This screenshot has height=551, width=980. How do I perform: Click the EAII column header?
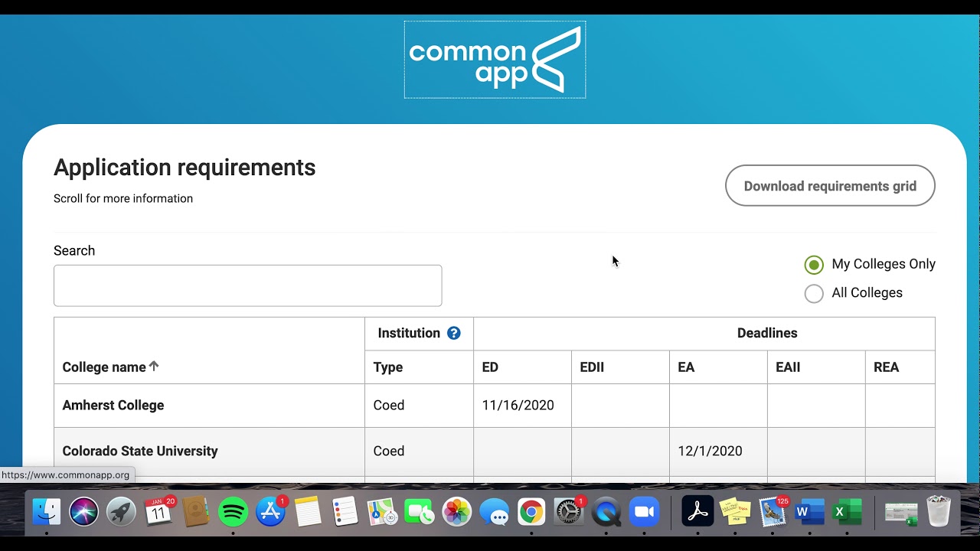pyautogui.click(x=788, y=367)
